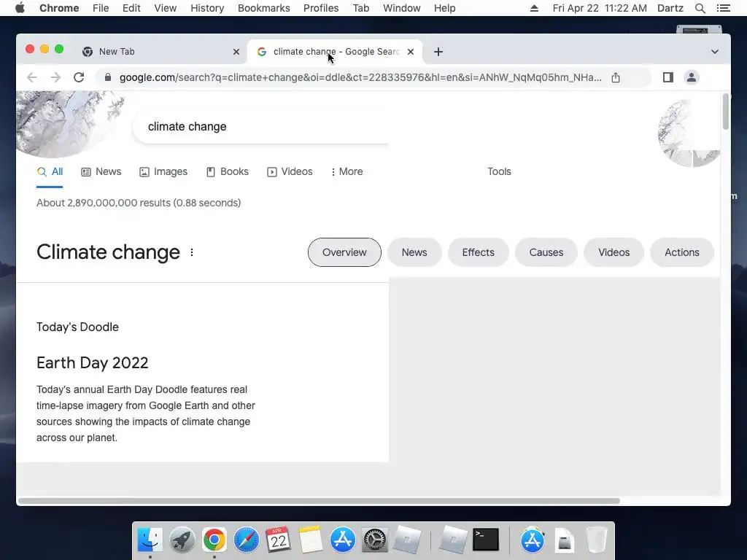This screenshot has height=560, width=747.
Task: Open System Preferences from the dock
Action: [374, 540]
